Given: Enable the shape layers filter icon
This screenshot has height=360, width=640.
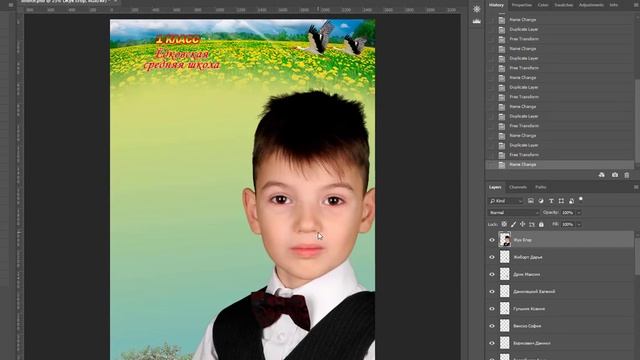Looking at the screenshot, I should (561, 201).
